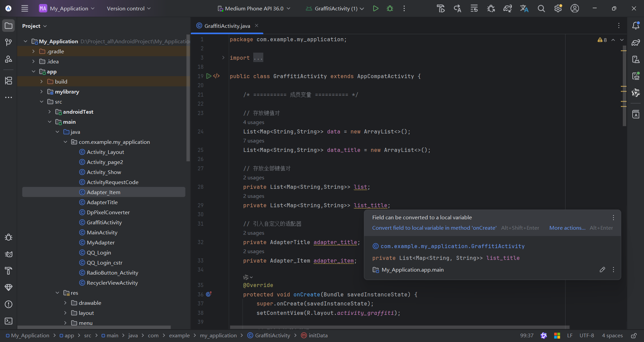Open the Search Everywhere magnifier
The image size is (644, 342).
[x=541, y=8]
